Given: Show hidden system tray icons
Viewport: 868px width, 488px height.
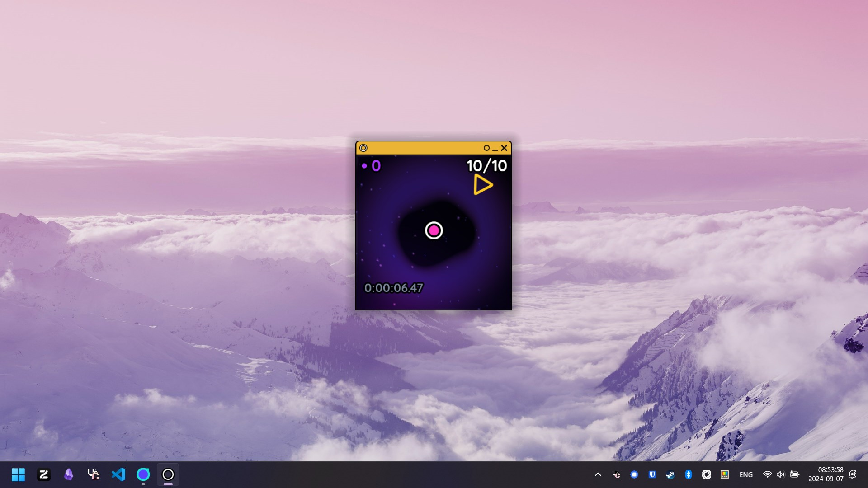Looking at the screenshot, I should click(x=598, y=474).
